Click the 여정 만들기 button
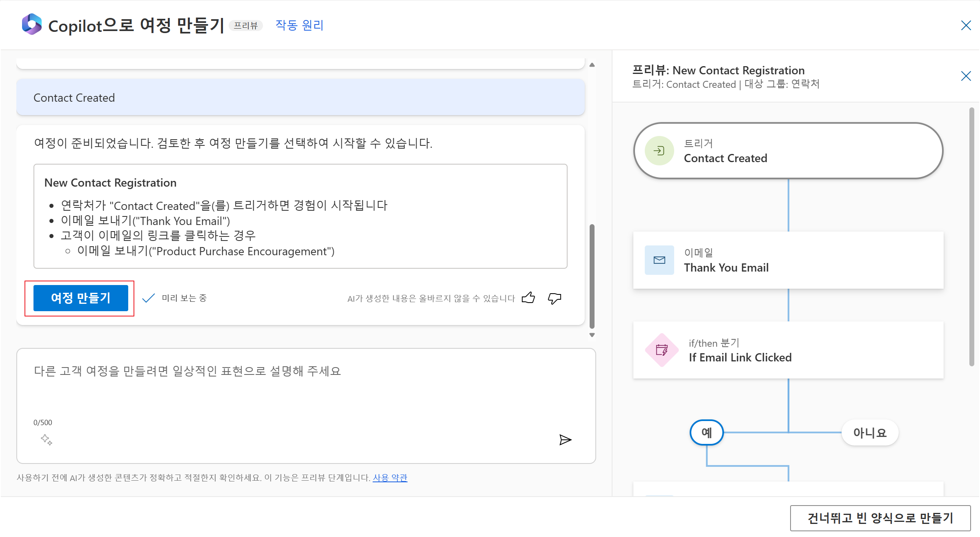The width and height of the screenshot is (980, 537). 81,298
